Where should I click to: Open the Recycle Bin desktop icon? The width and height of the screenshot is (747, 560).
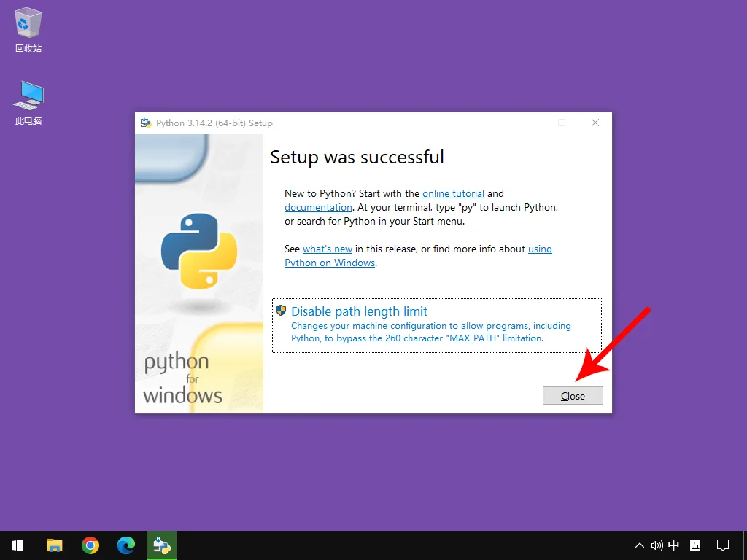click(x=28, y=25)
